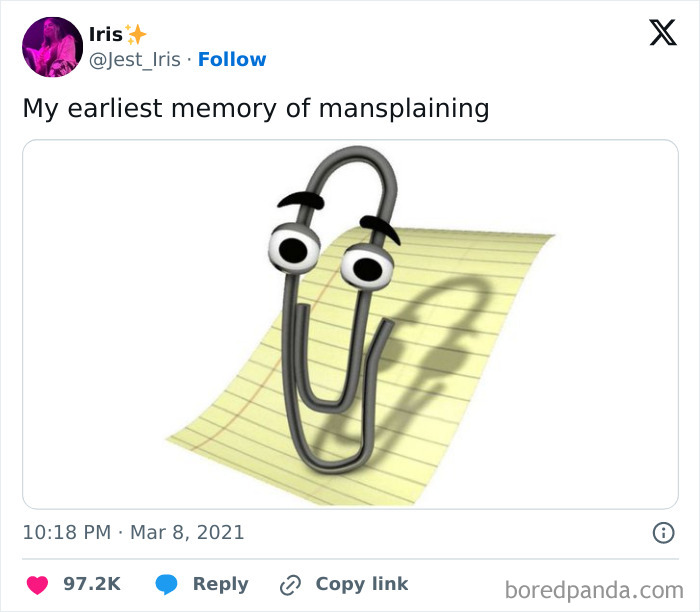This screenshot has width=700, height=612.
Task: Click the sparkle emoji beside Iris
Action: coord(136,34)
